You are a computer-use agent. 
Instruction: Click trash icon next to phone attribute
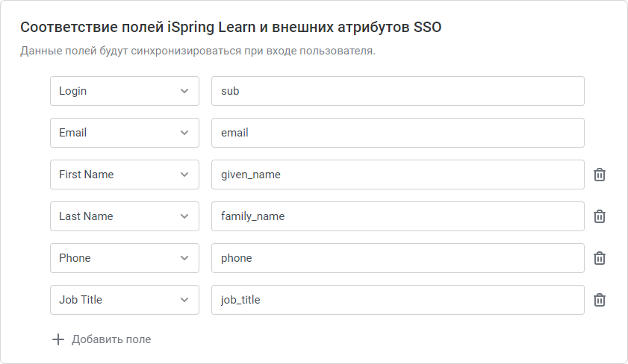tap(599, 258)
